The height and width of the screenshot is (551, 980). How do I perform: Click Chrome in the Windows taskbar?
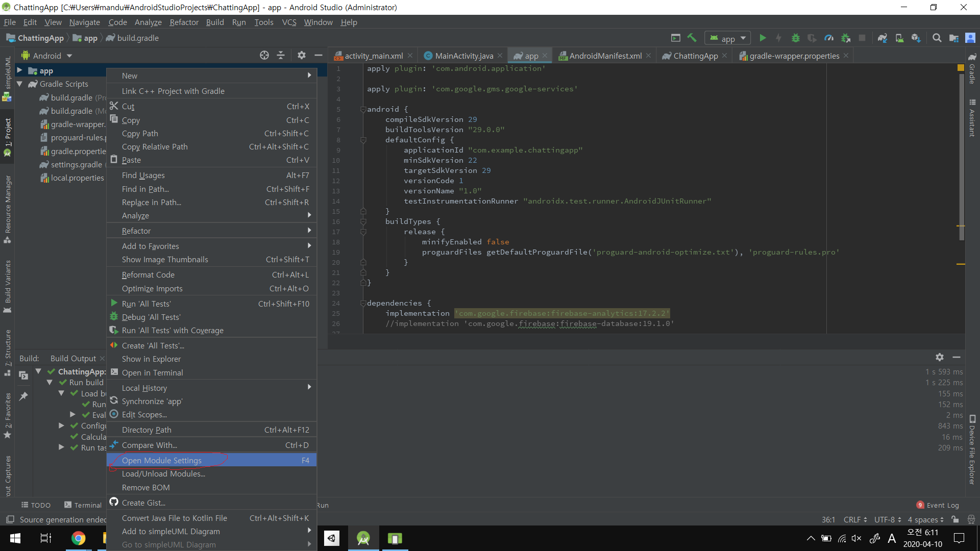point(78,538)
